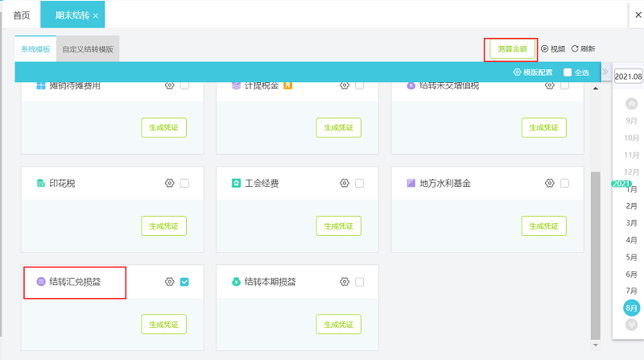This screenshot has height=360, width=644.
Task: Check the 印花税 checkbox
Action: pos(184,184)
